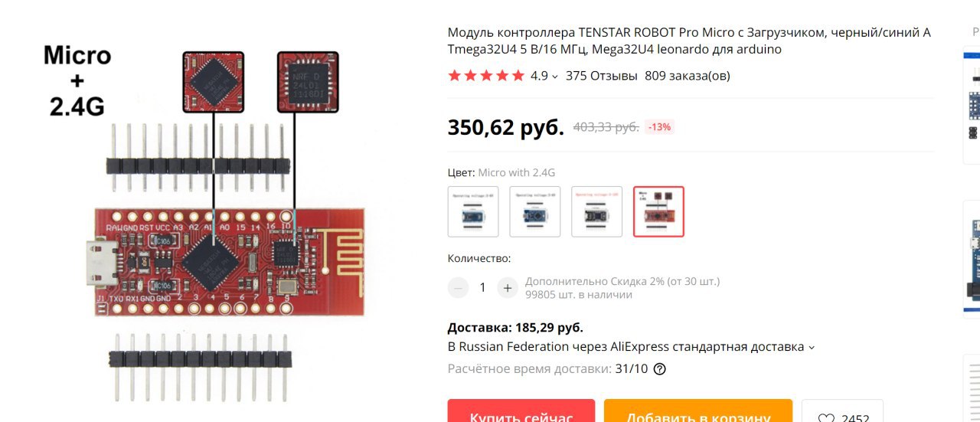Click the five-star rating icons
The image size is (980, 422).
[486, 76]
